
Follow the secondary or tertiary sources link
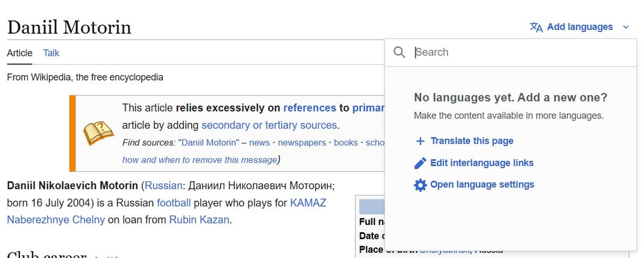(x=269, y=126)
